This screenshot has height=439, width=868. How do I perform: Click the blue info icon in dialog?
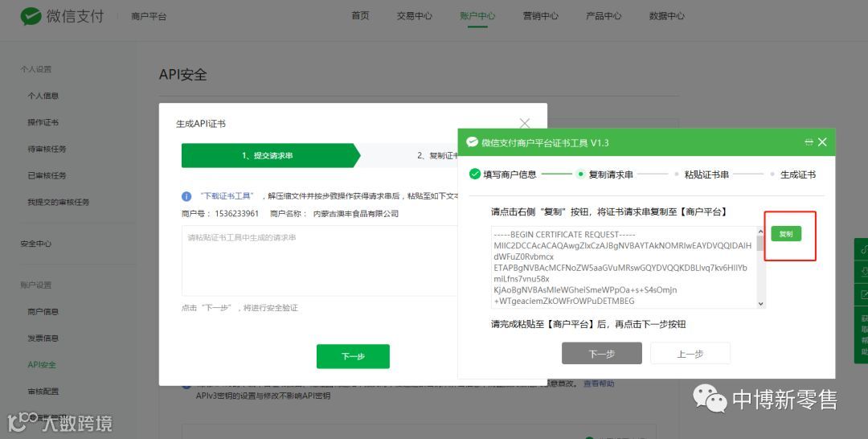point(186,196)
